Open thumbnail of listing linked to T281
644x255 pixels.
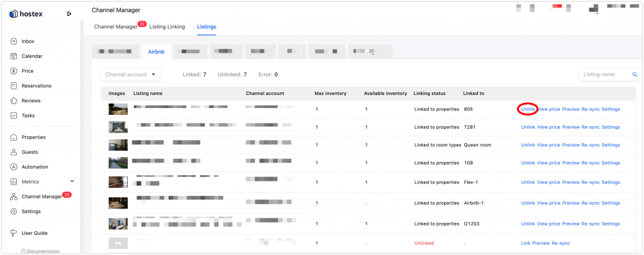click(x=118, y=127)
